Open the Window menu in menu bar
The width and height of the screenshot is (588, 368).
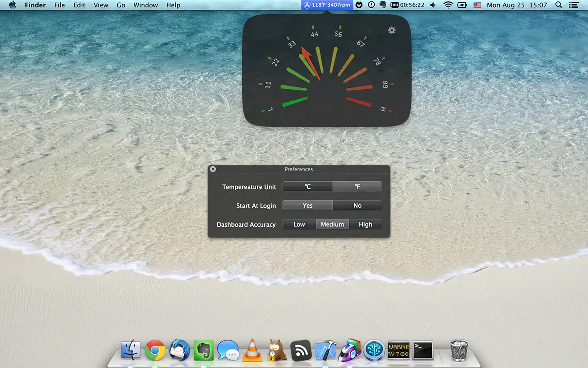[146, 5]
